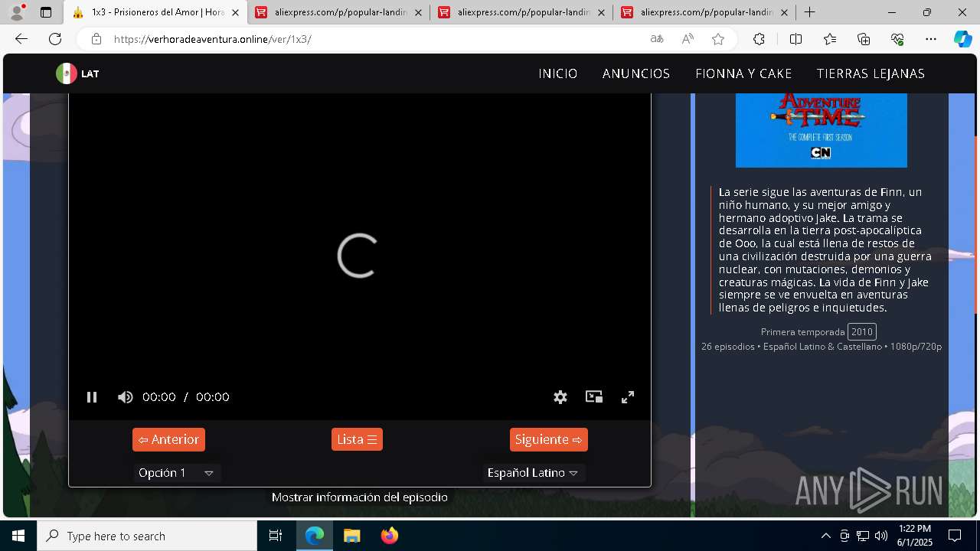The image size is (980, 551).
Task: Open FIONNA Y CAKE menu item
Action: (x=743, y=73)
